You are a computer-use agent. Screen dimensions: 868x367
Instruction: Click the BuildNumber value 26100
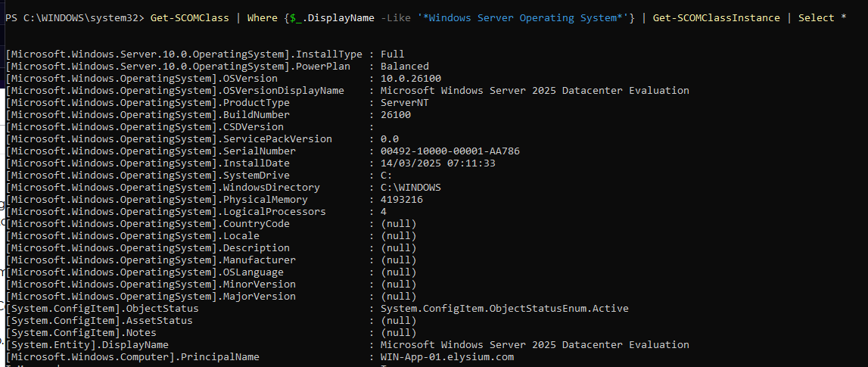[x=395, y=115]
